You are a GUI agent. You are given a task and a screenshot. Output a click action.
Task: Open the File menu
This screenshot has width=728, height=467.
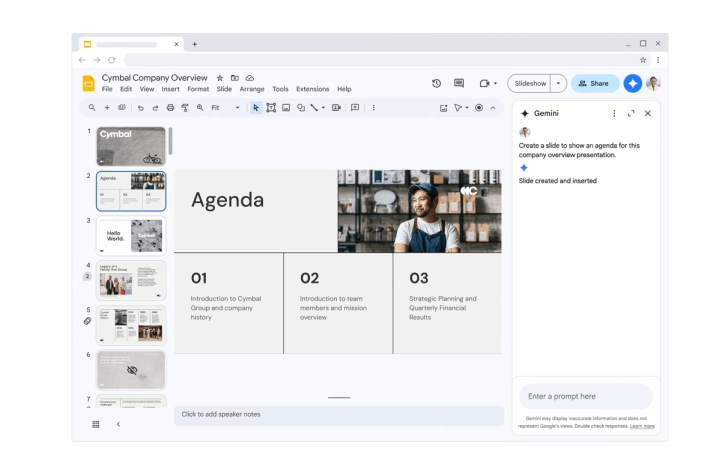pyautogui.click(x=107, y=89)
